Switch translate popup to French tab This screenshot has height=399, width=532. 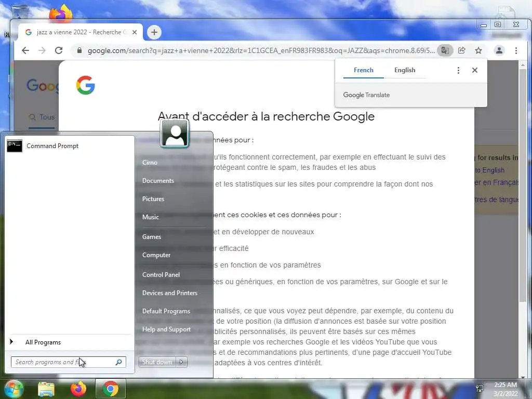click(363, 70)
